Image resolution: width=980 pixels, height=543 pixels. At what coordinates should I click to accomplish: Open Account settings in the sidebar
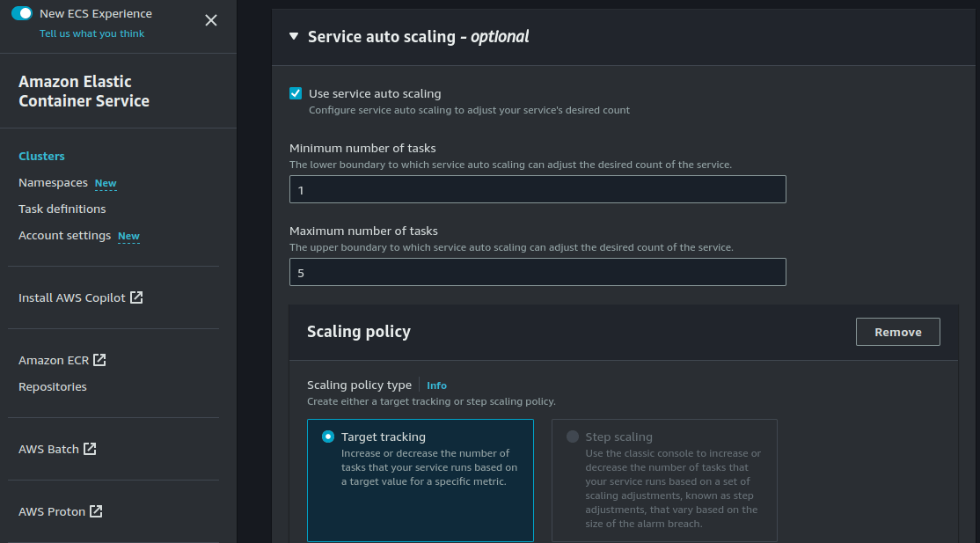click(x=65, y=235)
